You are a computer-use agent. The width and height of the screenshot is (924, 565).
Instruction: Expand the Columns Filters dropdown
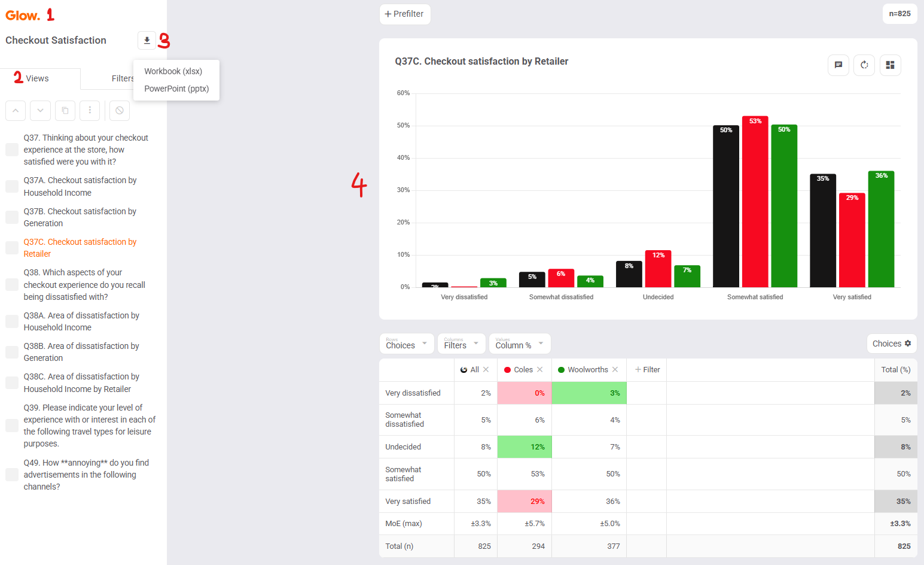tap(462, 344)
